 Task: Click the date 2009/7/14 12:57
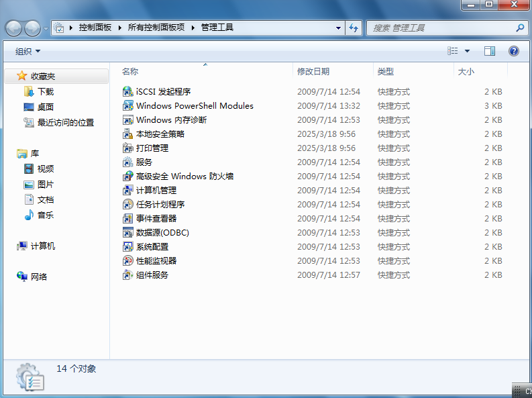click(x=329, y=275)
